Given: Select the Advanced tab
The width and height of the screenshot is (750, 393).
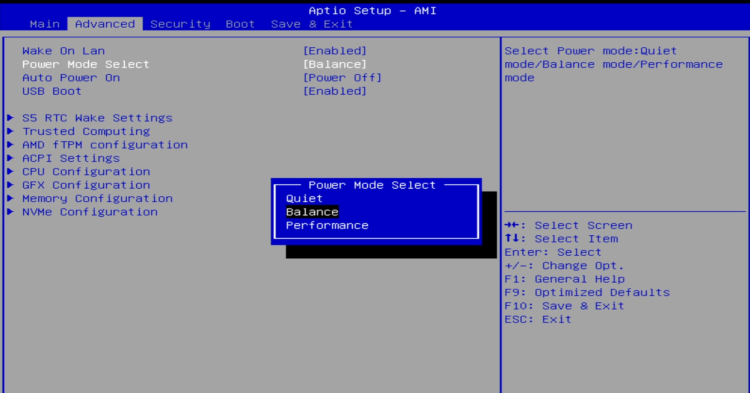Looking at the screenshot, I should click(105, 24).
